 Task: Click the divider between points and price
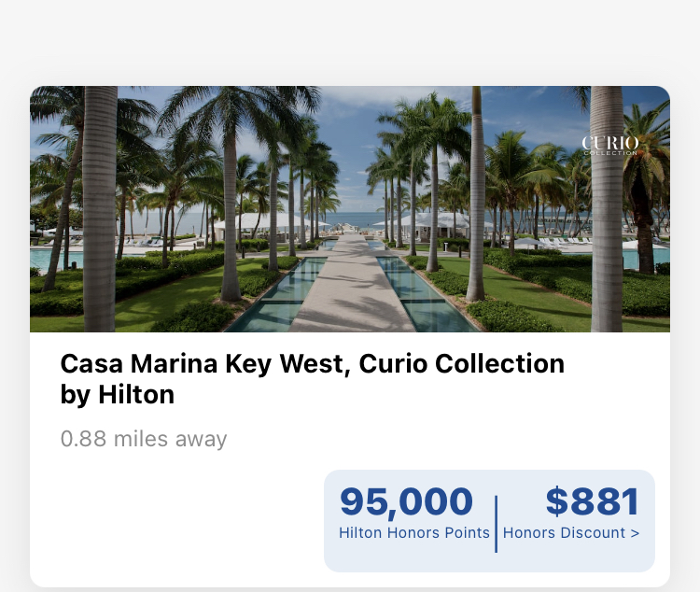496,523
